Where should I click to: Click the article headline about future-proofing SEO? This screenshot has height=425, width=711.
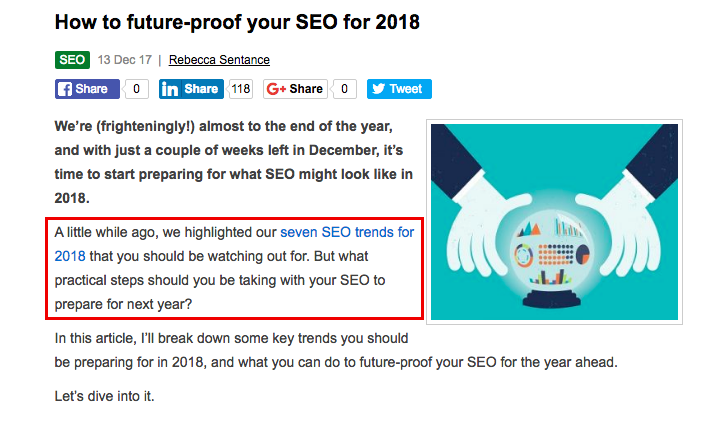tap(239, 20)
